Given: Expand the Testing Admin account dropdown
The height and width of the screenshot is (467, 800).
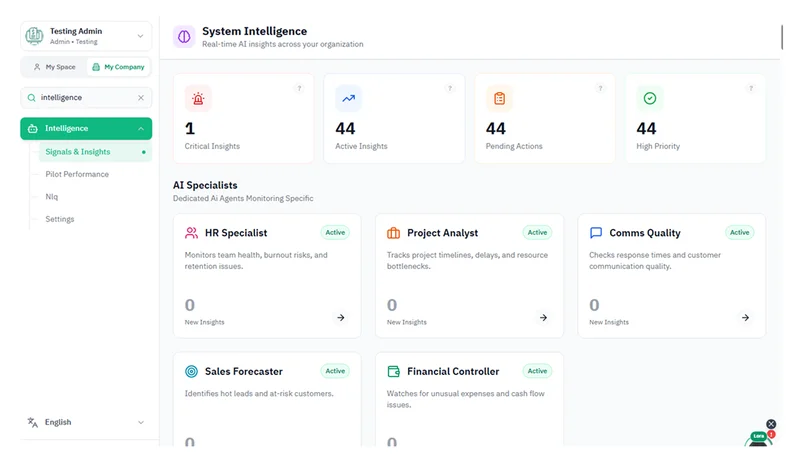Looking at the screenshot, I should pos(140,36).
